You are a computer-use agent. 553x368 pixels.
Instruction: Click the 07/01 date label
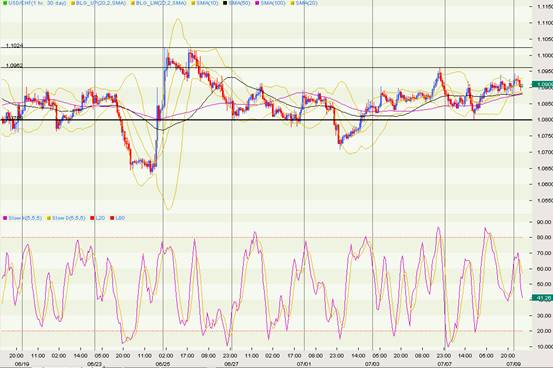[x=304, y=363]
